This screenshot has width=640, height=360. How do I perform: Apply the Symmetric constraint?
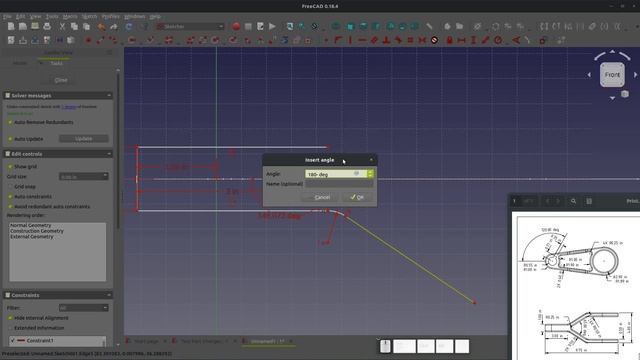click(x=422, y=40)
